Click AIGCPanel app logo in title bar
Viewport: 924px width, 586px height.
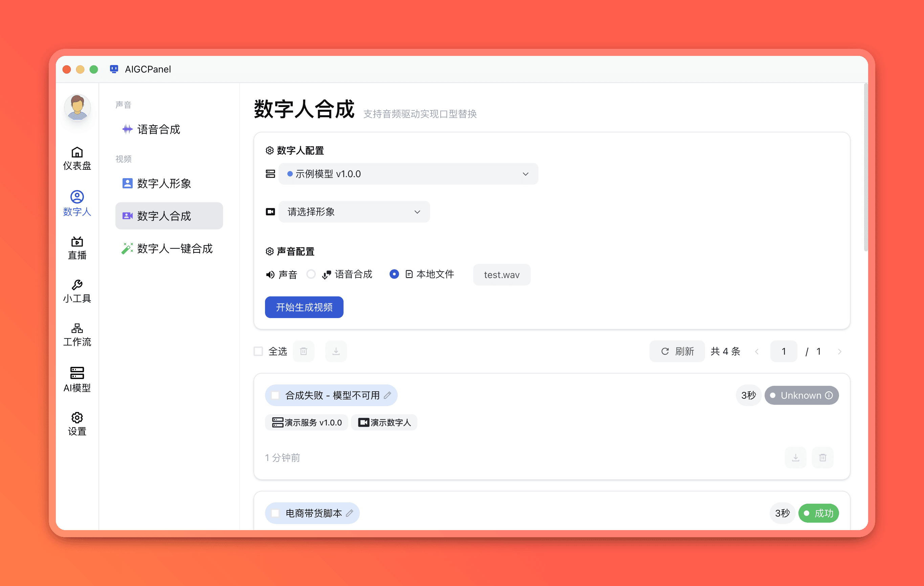(114, 69)
